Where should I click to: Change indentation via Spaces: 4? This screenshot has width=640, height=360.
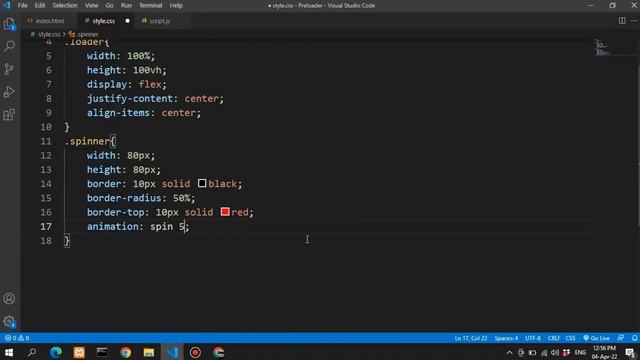[506, 338]
